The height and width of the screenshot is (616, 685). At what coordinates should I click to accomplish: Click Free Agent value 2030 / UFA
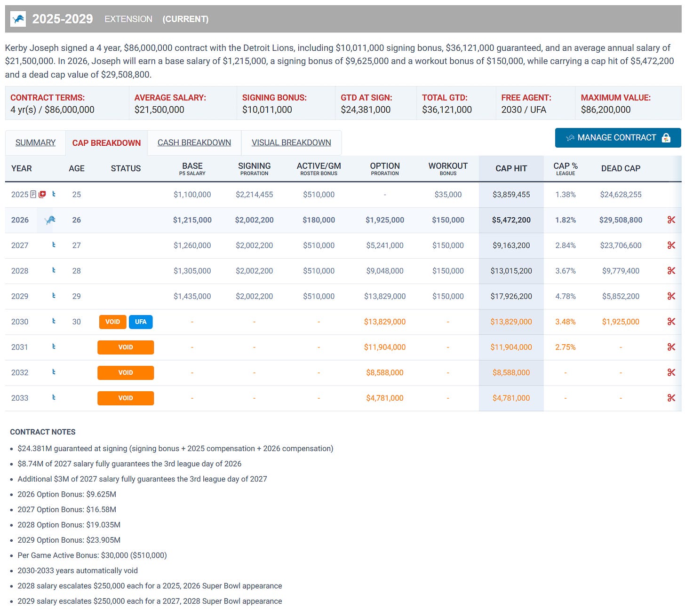click(524, 110)
